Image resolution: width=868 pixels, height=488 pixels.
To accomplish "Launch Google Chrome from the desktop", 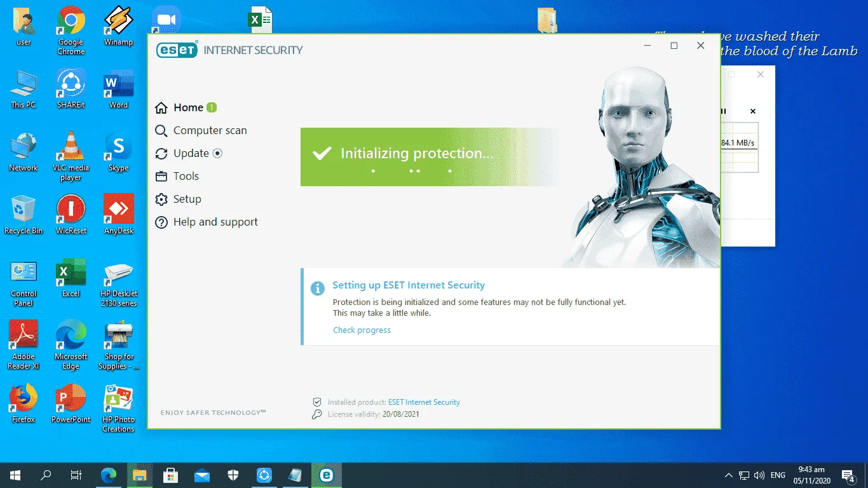I will 71,30.
